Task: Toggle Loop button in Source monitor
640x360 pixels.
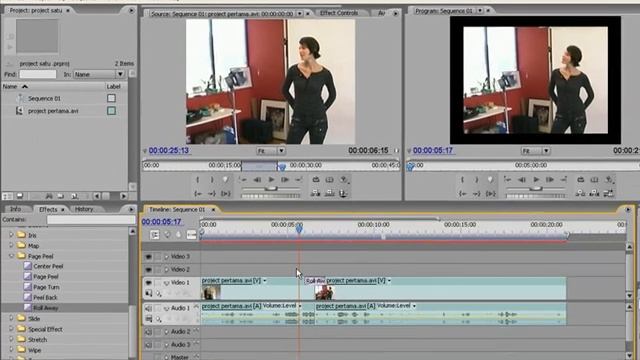Action: pos(316,180)
